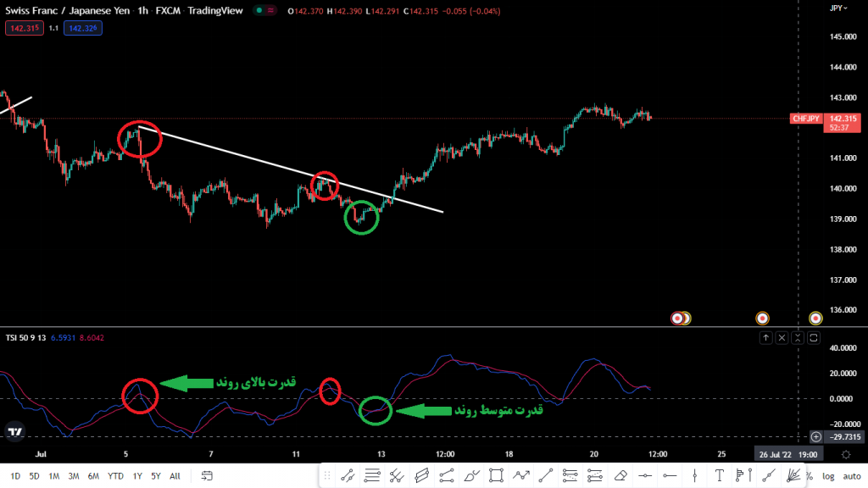
Task: Click the -29.7315 indicator value label
Action: pos(845,437)
